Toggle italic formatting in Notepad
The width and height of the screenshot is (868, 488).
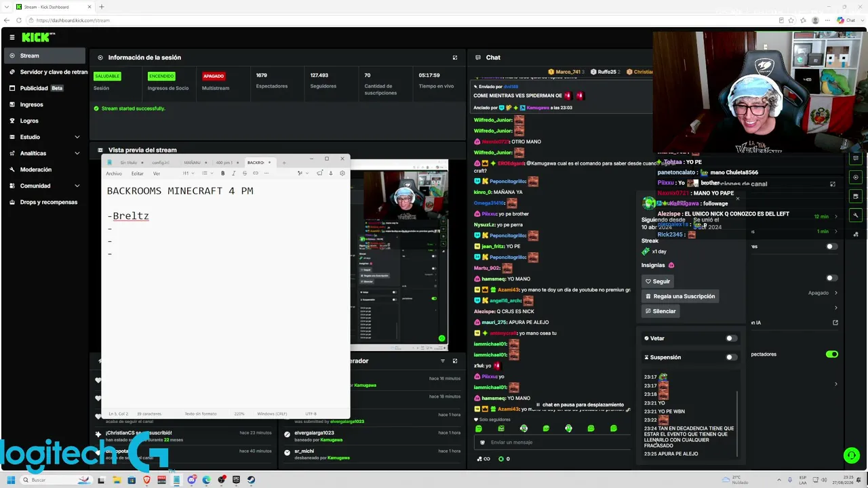234,174
